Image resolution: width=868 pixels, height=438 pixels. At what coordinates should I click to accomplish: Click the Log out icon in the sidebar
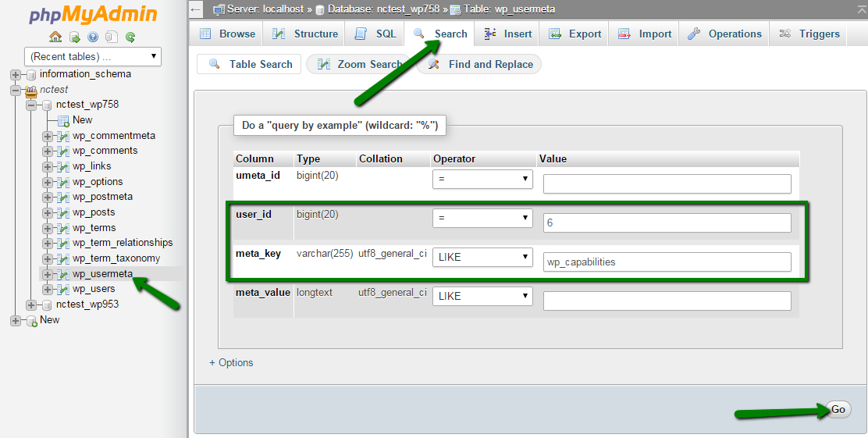(x=74, y=37)
